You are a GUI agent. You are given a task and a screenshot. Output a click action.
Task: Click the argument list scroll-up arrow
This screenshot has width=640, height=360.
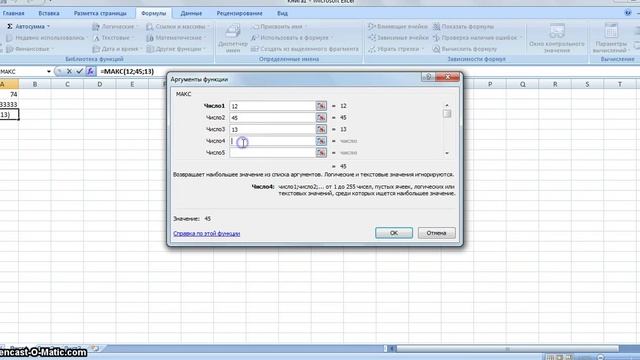447,105
